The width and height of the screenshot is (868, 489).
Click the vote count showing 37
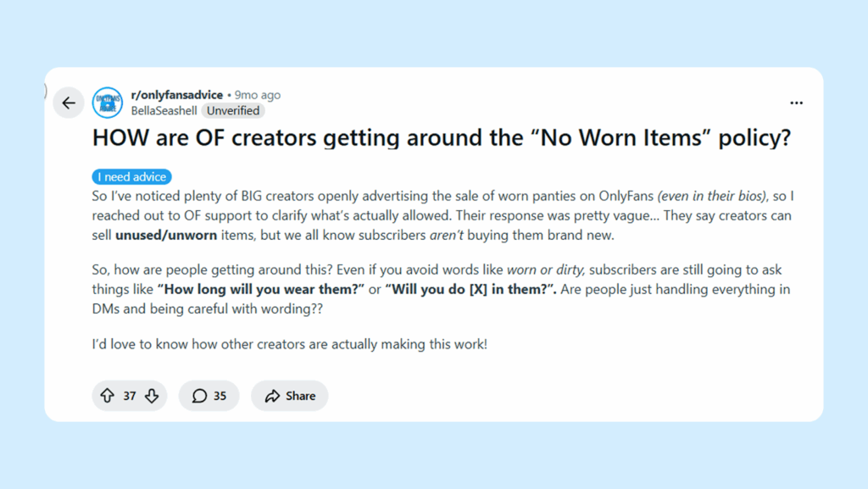[130, 396]
